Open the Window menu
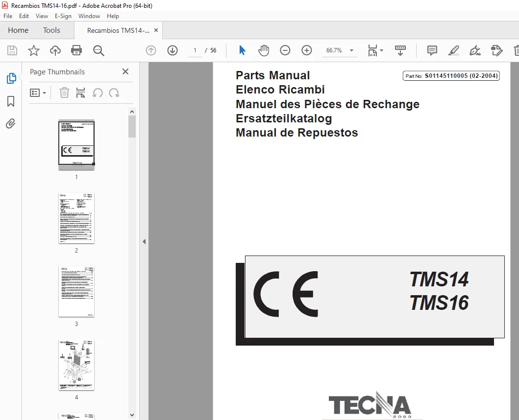This screenshot has height=420, width=519. click(89, 16)
